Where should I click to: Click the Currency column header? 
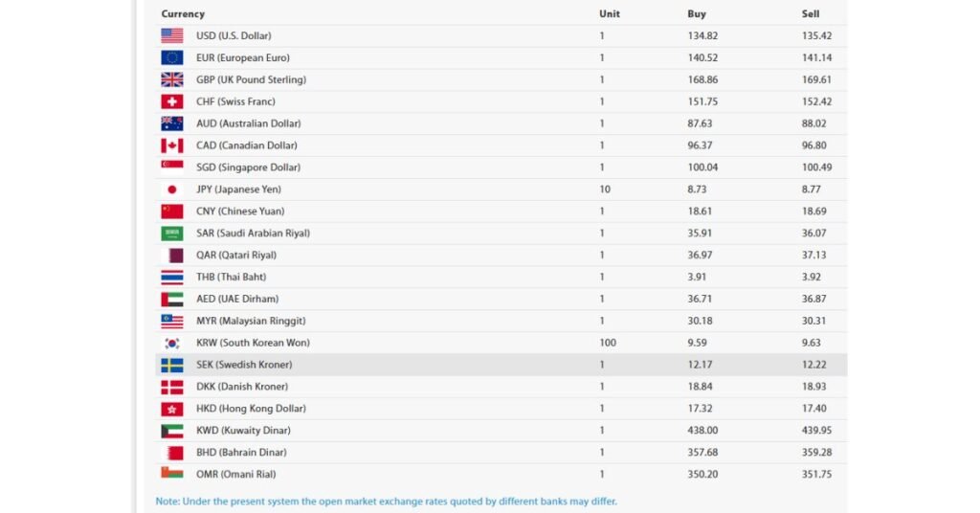183,13
